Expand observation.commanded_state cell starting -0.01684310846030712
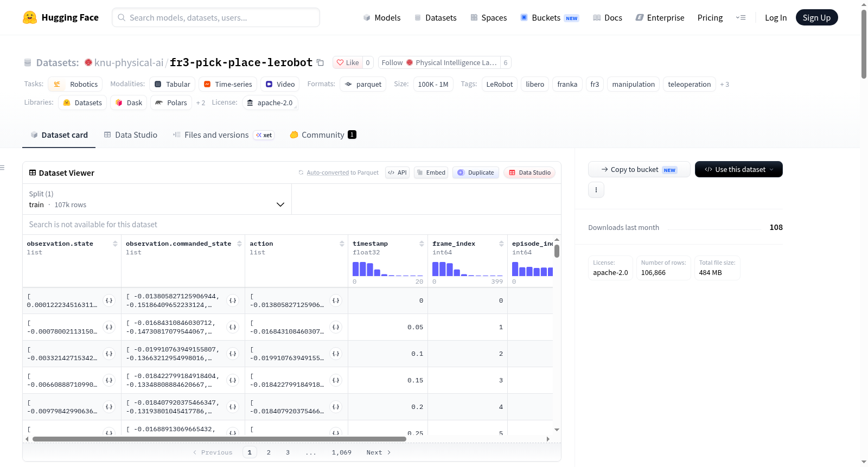This screenshot has width=868, height=467. tap(233, 327)
